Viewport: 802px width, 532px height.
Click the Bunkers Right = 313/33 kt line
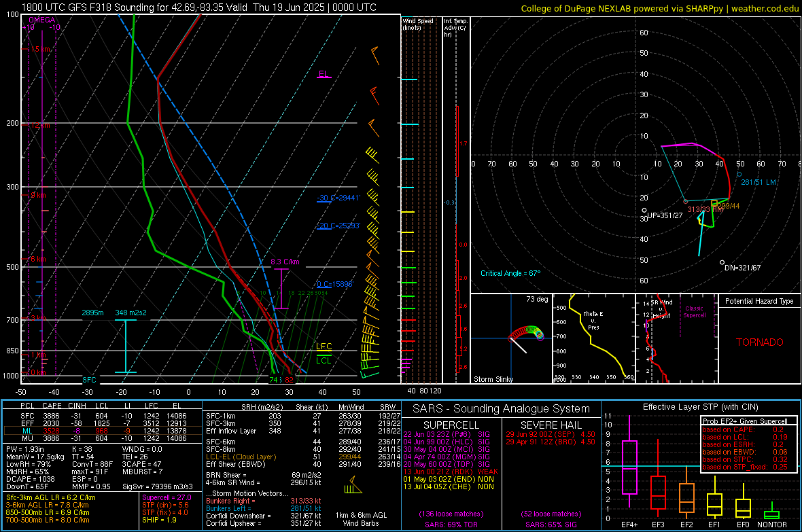pyautogui.click(x=264, y=501)
